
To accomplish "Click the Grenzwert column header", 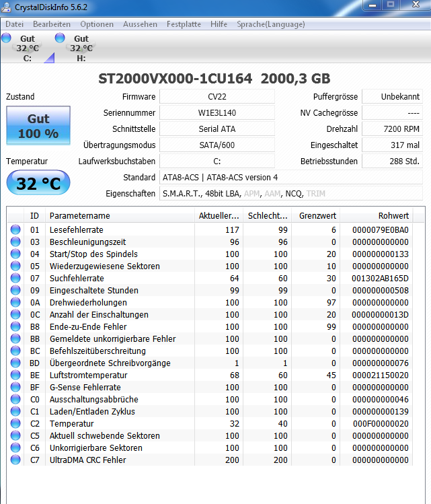I will tap(316, 216).
